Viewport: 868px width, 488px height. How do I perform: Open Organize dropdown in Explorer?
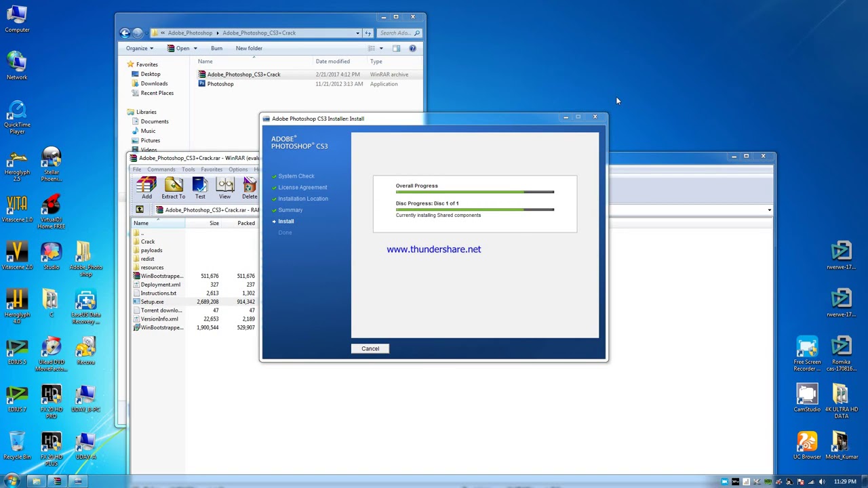pyautogui.click(x=140, y=48)
